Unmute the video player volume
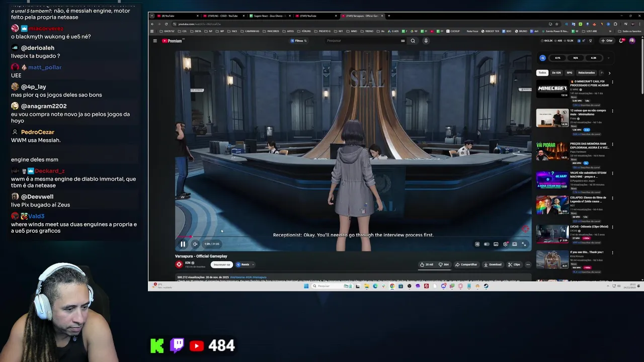The image size is (644, 362). (195, 244)
